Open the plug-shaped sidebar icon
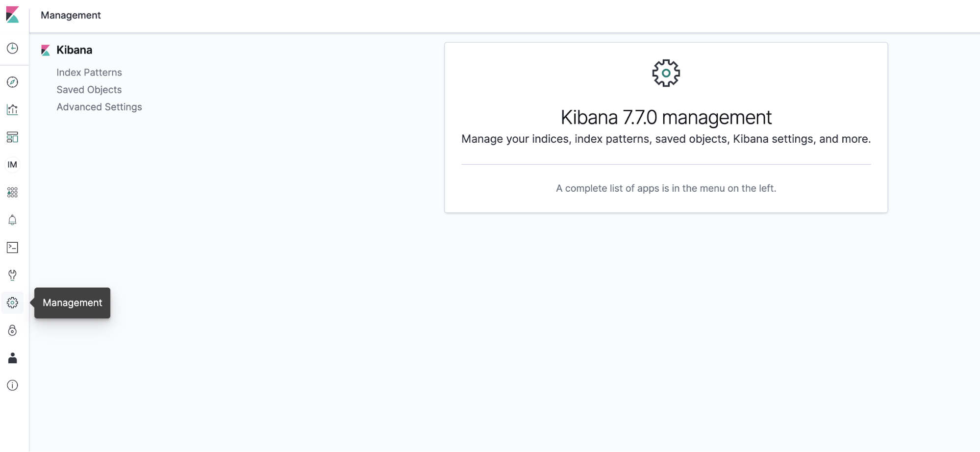Viewport: 980px width, 452px height. [x=12, y=275]
